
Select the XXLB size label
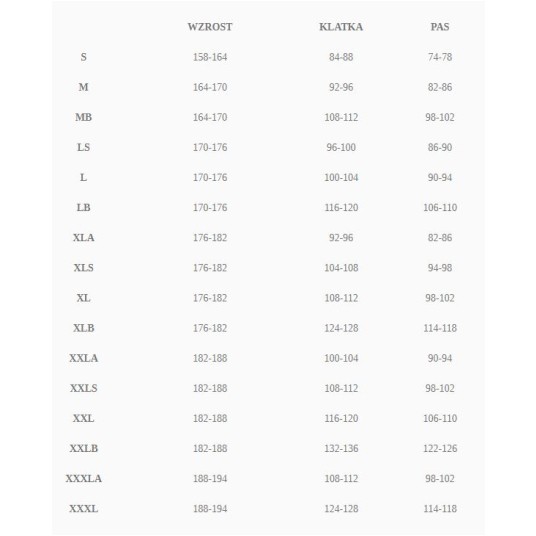83,448
